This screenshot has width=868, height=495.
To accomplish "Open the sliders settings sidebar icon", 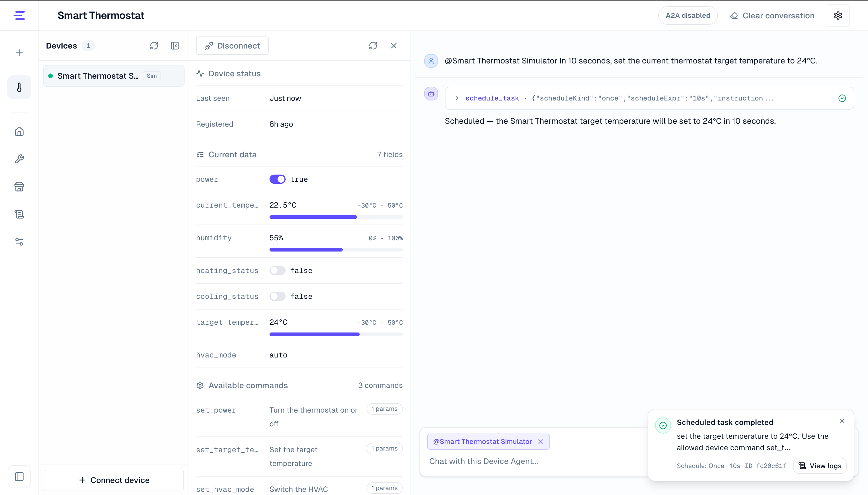I will pyautogui.click(x=19, y=242).
